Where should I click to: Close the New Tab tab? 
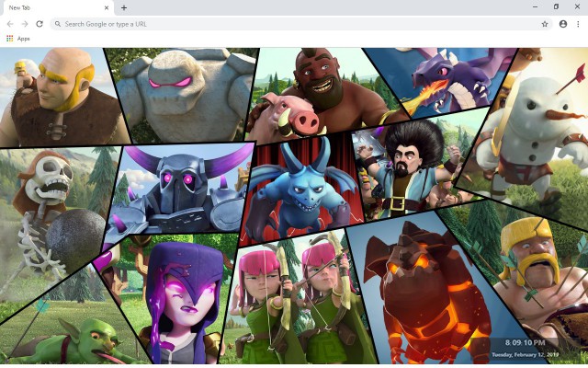click(x=107, y=7)
